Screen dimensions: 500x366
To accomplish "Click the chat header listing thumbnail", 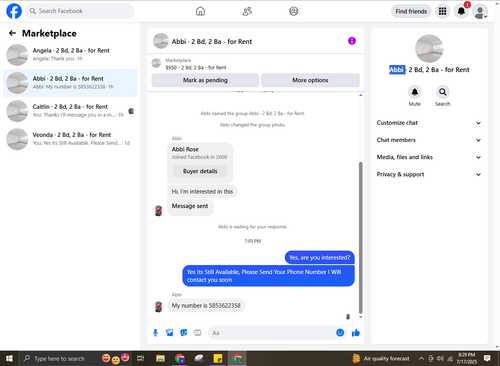I will tap(160, 41).
